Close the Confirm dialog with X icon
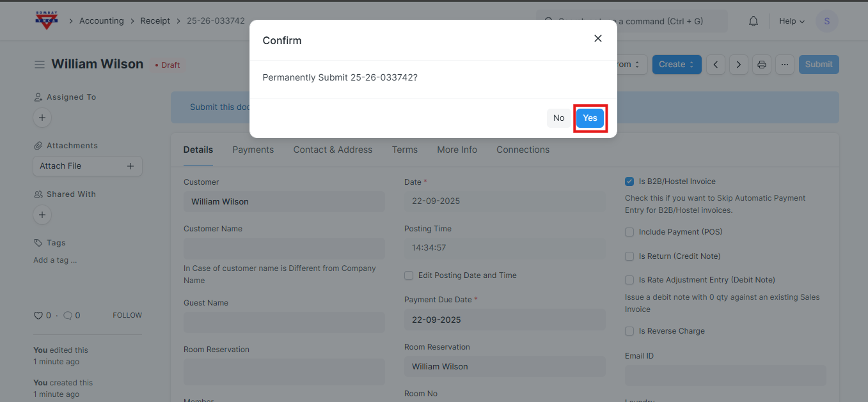Image resolution: width=868 pixels, height=402 pixels. click(x=597, y=38)
